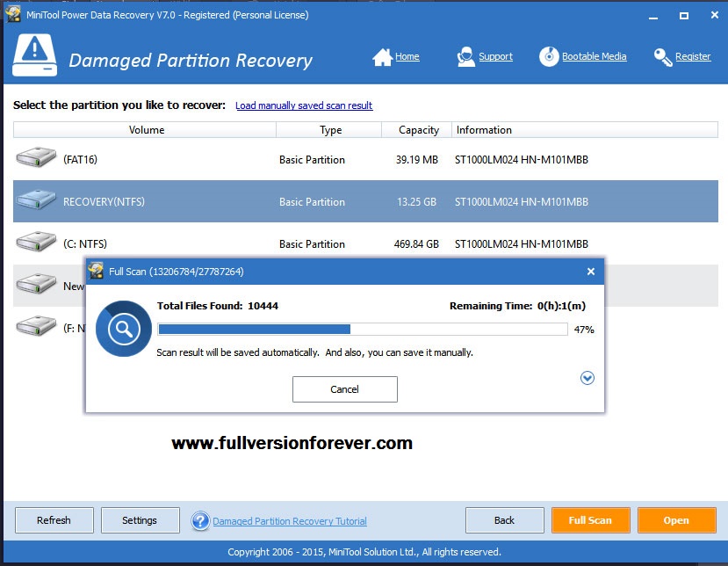Image resolution: width=728 pixels, height=566 pixels.
Task: Sort by the Type column header
Action: pyautogui.click(x=329, y=130)
